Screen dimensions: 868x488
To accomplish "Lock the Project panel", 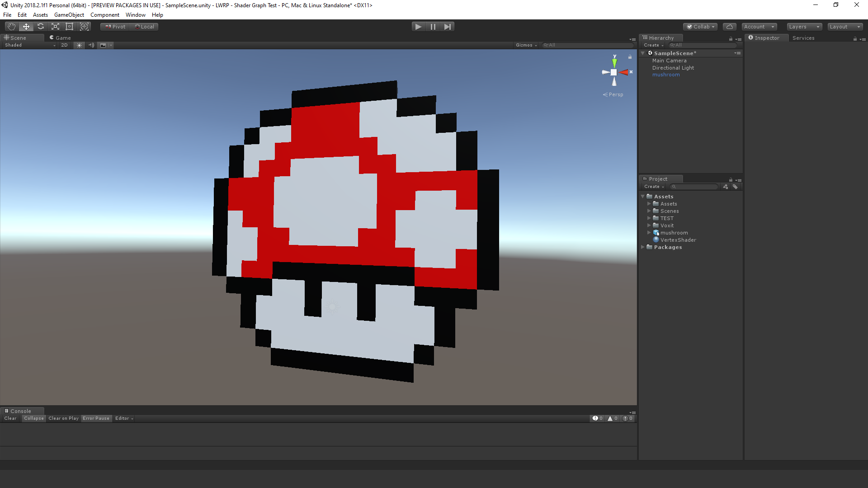I will [731, 180].
